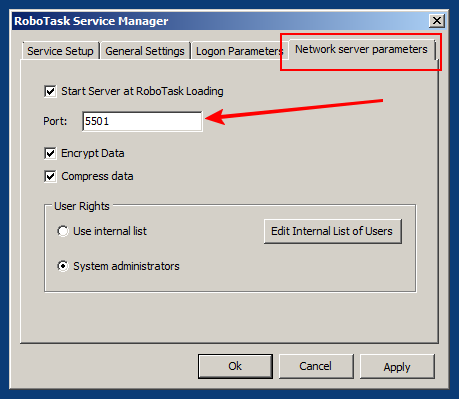
Task: Switch to the Service Setup tab
Action: point(60,51)
